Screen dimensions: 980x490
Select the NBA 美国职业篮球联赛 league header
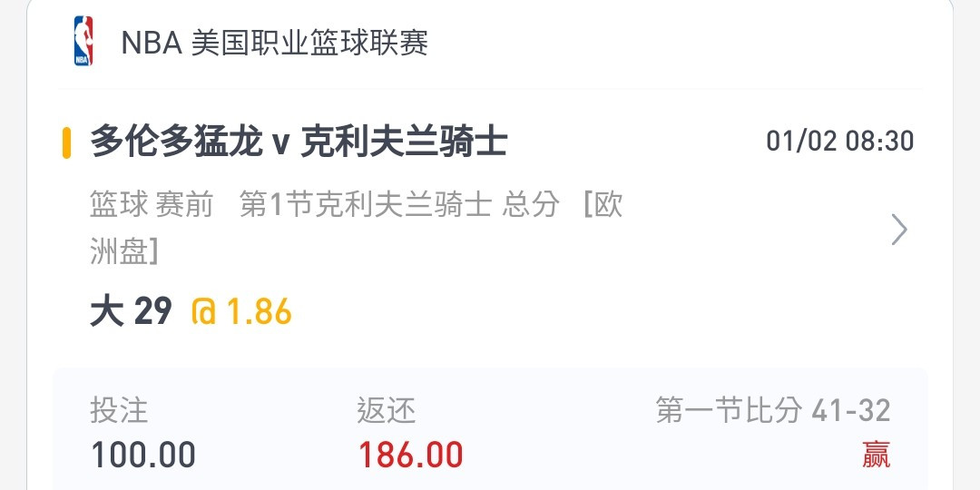(x=274, y=44)
